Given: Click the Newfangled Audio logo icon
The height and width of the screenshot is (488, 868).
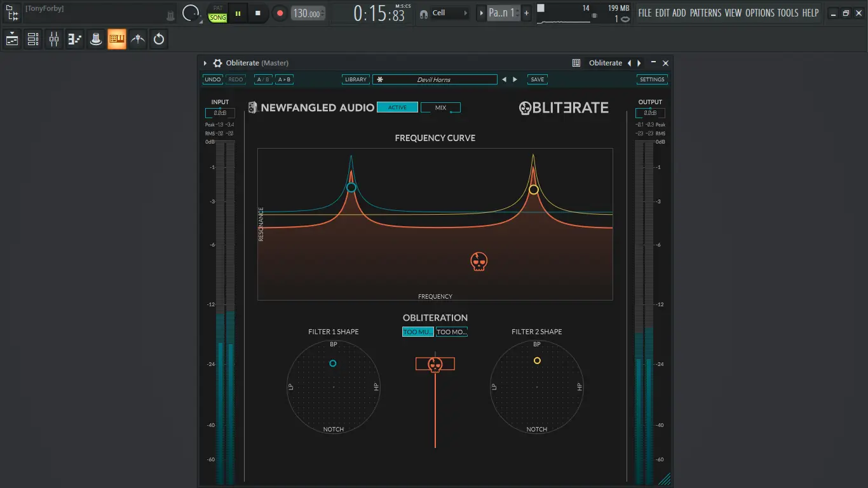Looking at the screenshot, I should [253, 107].
